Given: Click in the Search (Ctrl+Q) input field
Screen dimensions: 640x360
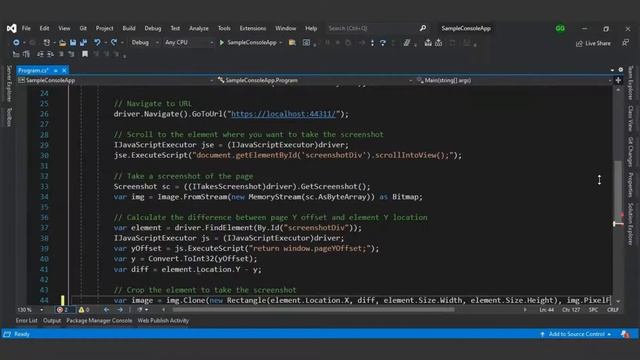Looking at the screenshot, I should click(x=371, y=28).
